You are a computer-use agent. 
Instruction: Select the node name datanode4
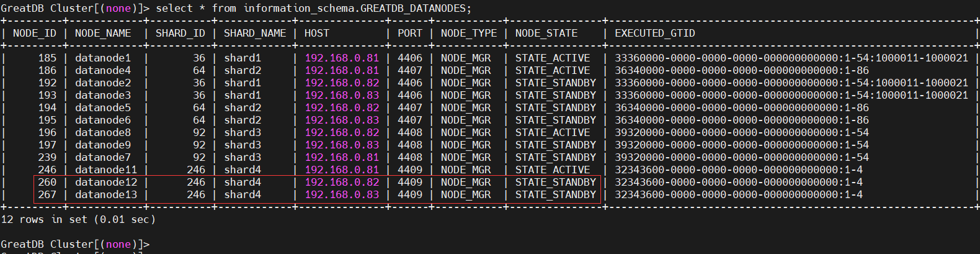coord(103,71)
